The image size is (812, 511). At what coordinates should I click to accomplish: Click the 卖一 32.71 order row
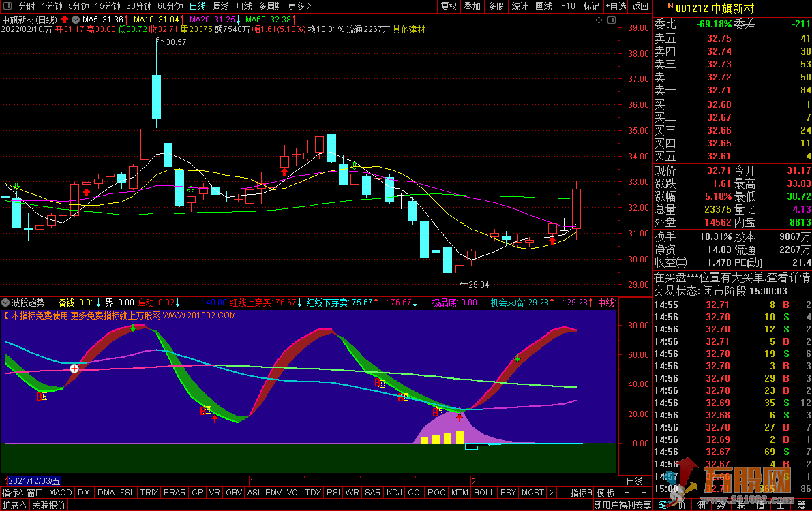coord(732,90)
